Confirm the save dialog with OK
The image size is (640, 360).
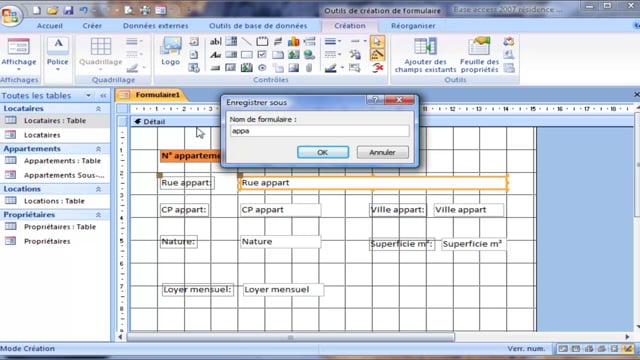coord(323,152)
